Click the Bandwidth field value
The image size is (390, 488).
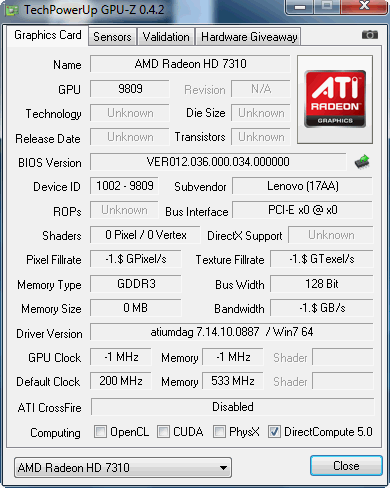point(322,308)
